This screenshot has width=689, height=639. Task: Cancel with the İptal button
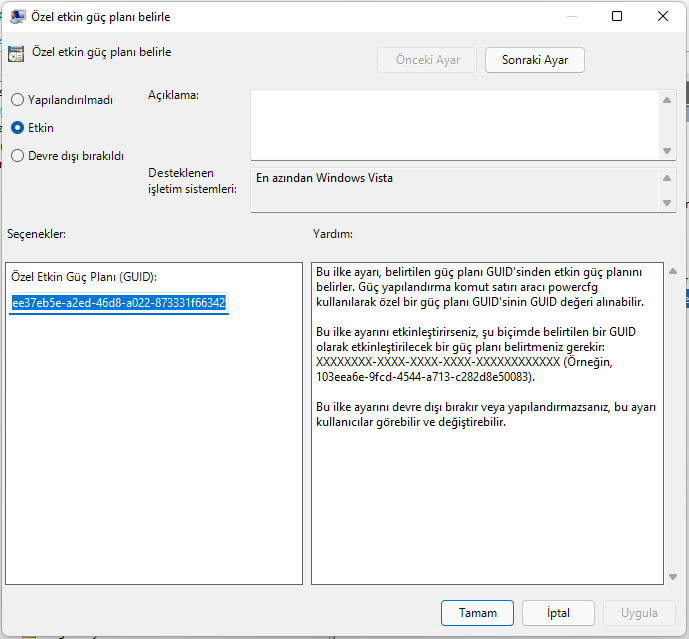tap(558, 613)
